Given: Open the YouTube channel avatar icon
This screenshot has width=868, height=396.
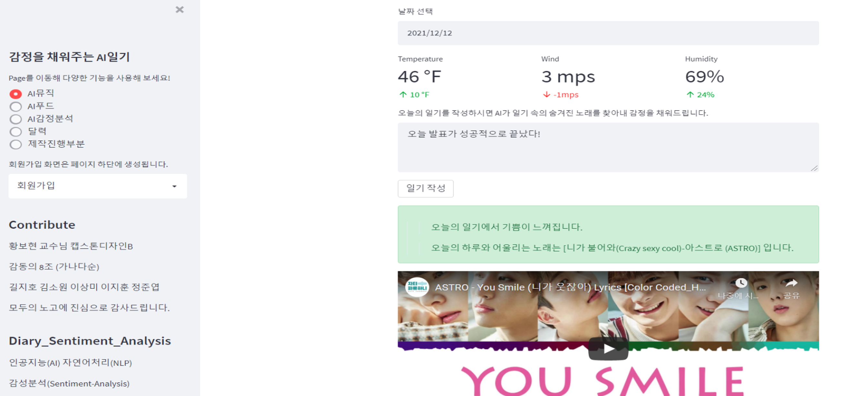Looking at the screenshot, I should pyautogui.click(x=417, y=287).
